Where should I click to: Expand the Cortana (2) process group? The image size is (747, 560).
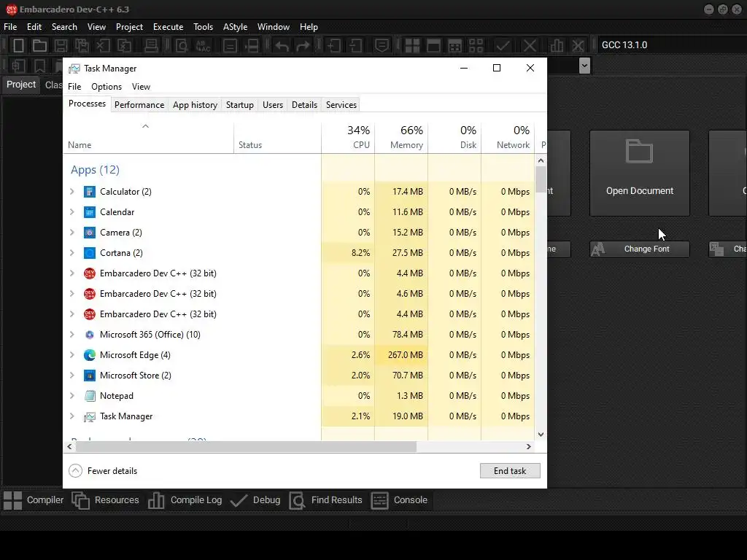pos(72,253)
